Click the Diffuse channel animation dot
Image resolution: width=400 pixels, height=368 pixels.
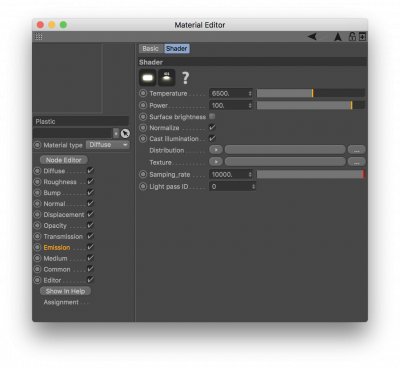pyautogui.click(x=37, y=171)
